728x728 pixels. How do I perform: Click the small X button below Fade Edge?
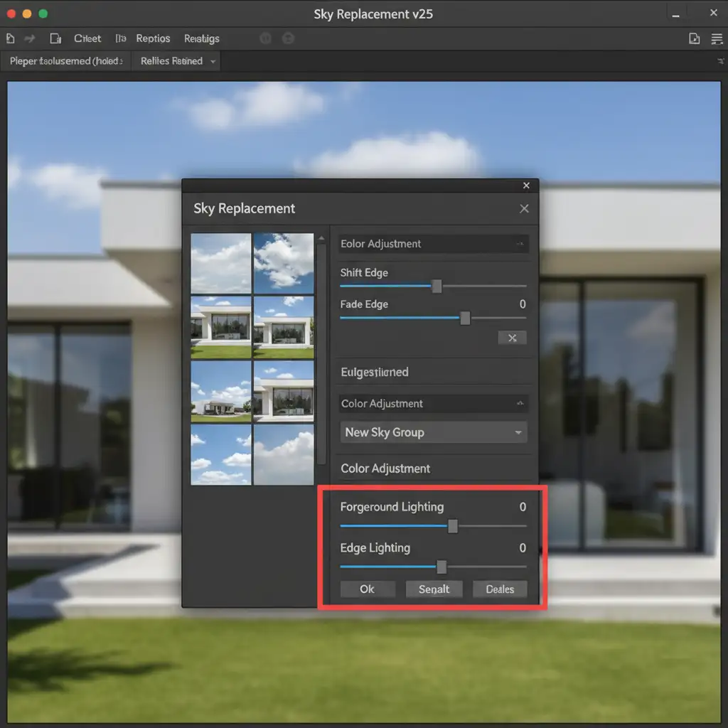tap(512, 338)
